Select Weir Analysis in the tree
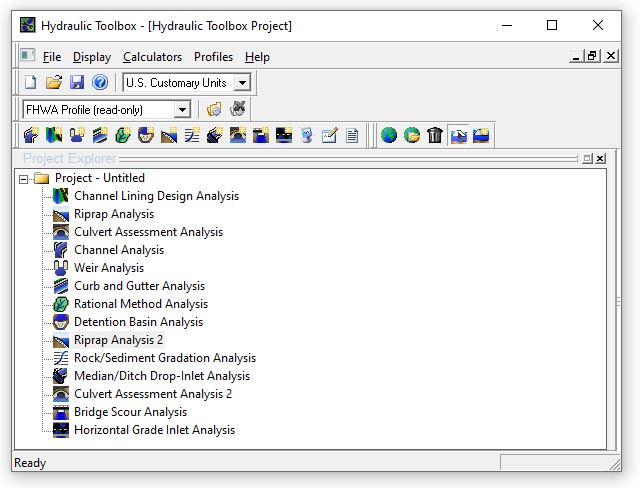The image size is (640, 488). pos(109,268)
